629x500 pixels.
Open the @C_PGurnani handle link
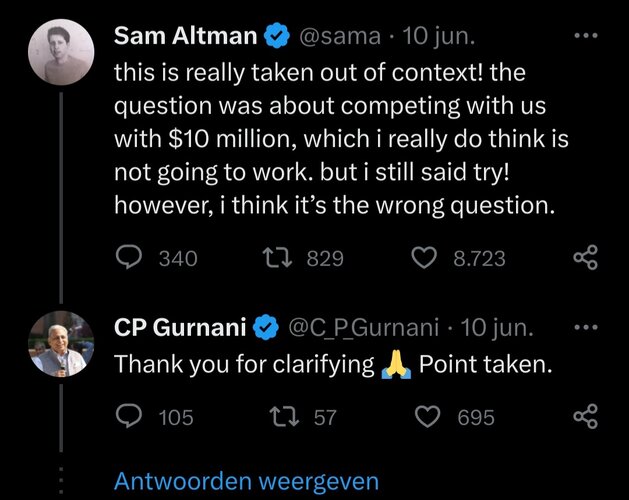coord(363,328)
